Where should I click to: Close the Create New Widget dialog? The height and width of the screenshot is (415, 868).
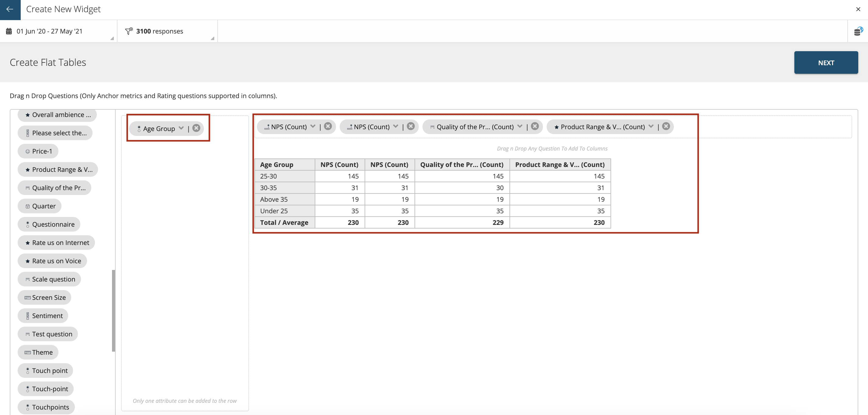click(x=858, y=9)
